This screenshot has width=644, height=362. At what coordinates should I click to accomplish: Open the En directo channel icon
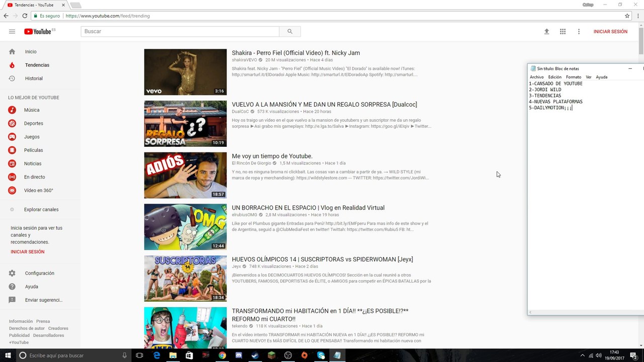(x=12, y=177)
